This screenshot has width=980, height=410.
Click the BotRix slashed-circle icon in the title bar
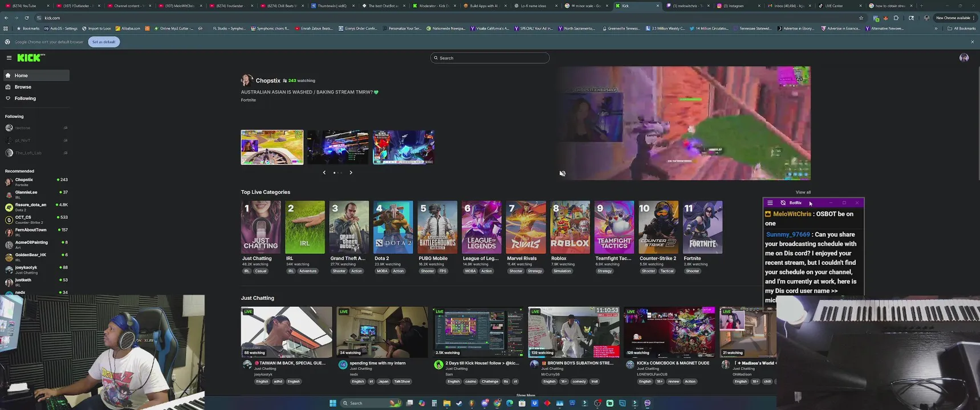tap(783, 203)
